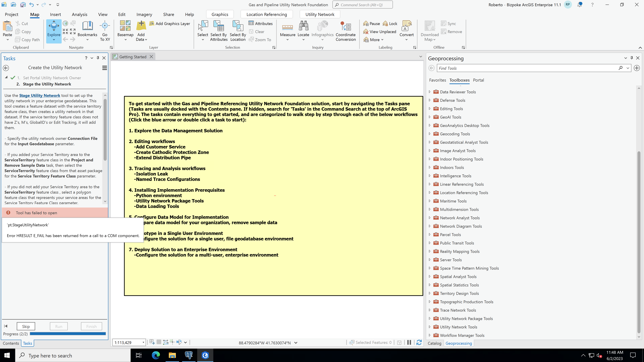Open File Explorer from the taskbar
This screenshot has width=644, height=362.
(172, 355)
